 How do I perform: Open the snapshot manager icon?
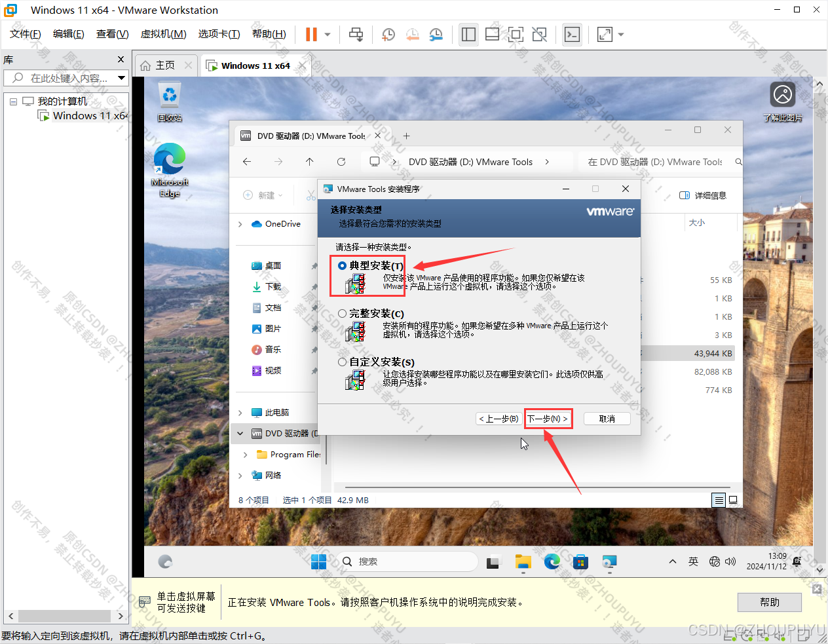click(436, 34)
